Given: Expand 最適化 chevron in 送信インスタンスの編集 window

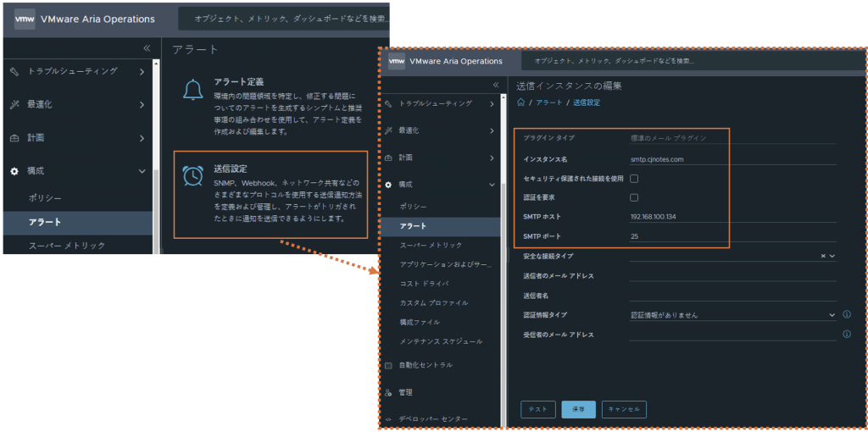Looking at the screenshot, I should 492,130.
